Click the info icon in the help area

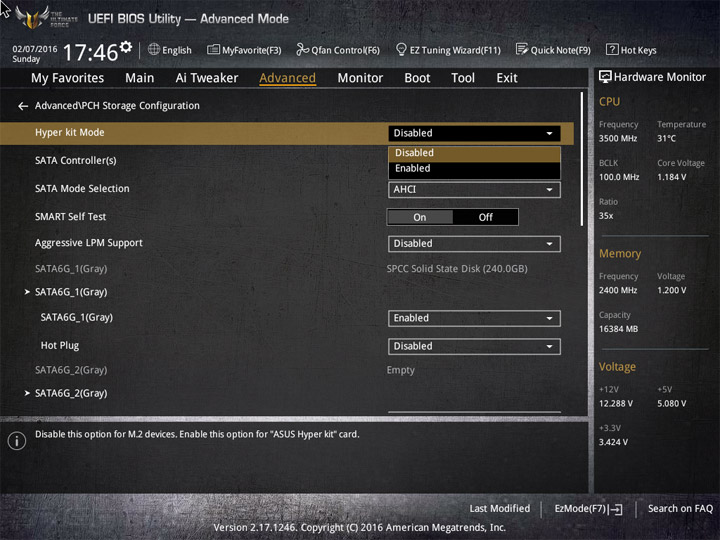(x=17, y=441)
